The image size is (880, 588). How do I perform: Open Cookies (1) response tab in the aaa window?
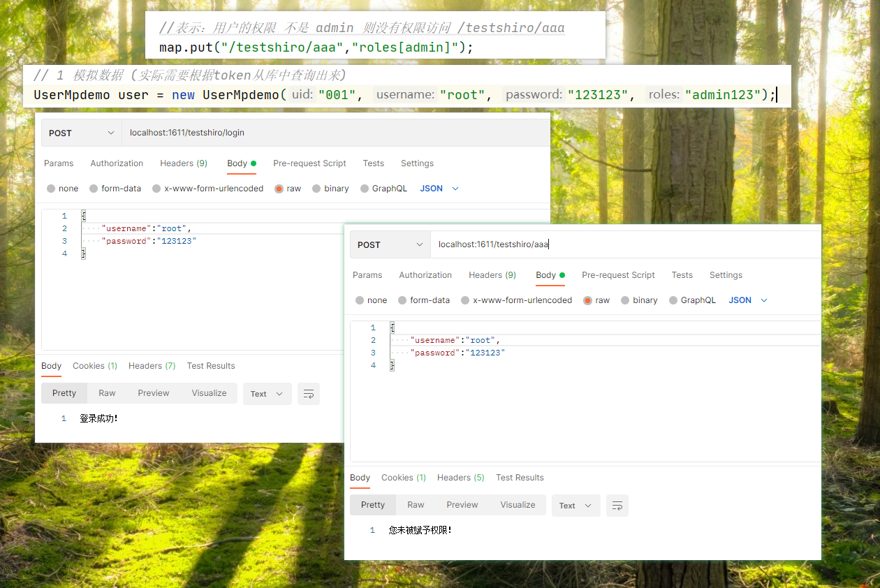point(404,478)
